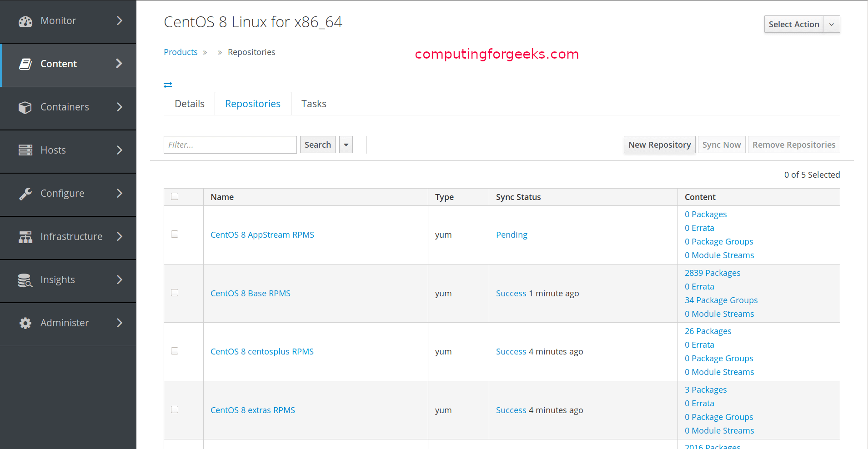Check the CentOS 8 AppStream RPMS checkbox
This screenshot has height=449, width=868.
pos(175,234)
